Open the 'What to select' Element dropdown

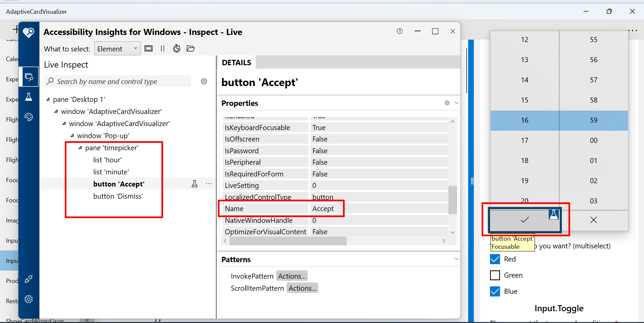[x=117, y=48]
